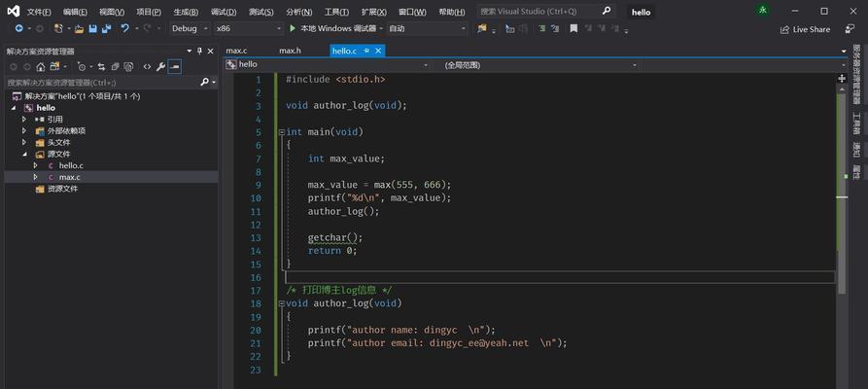
Task: Collapse the 源文件 folder node
Action: point(24,154)
